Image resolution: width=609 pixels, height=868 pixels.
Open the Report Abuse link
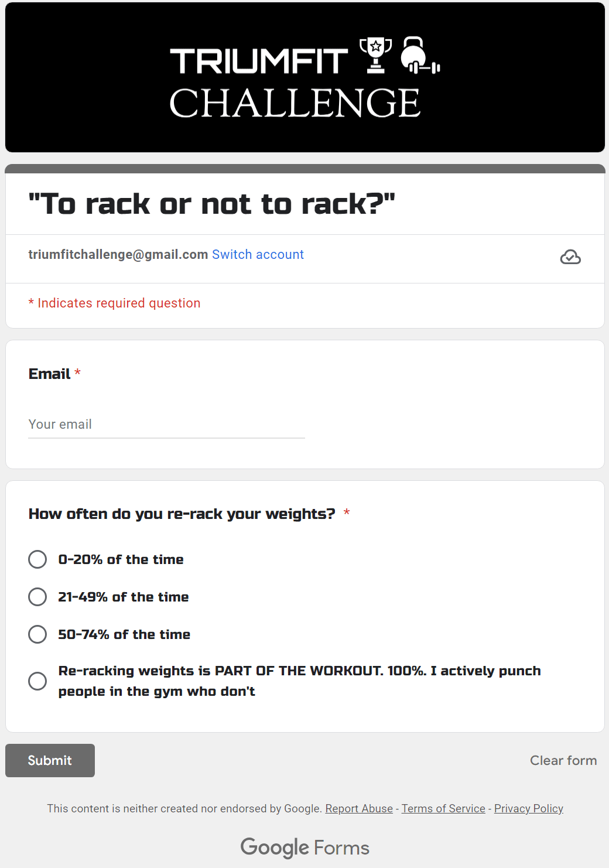(x=359, y=808)
